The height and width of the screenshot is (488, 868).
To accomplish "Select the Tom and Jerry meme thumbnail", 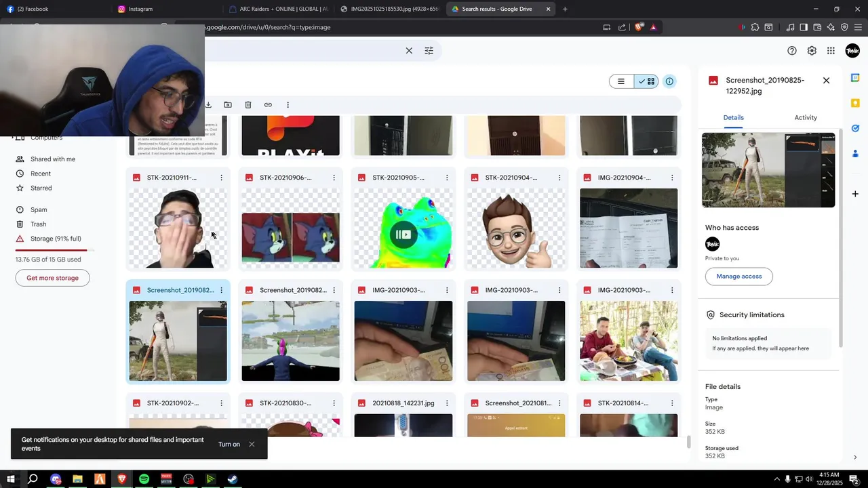I will [x=290, y=228].
